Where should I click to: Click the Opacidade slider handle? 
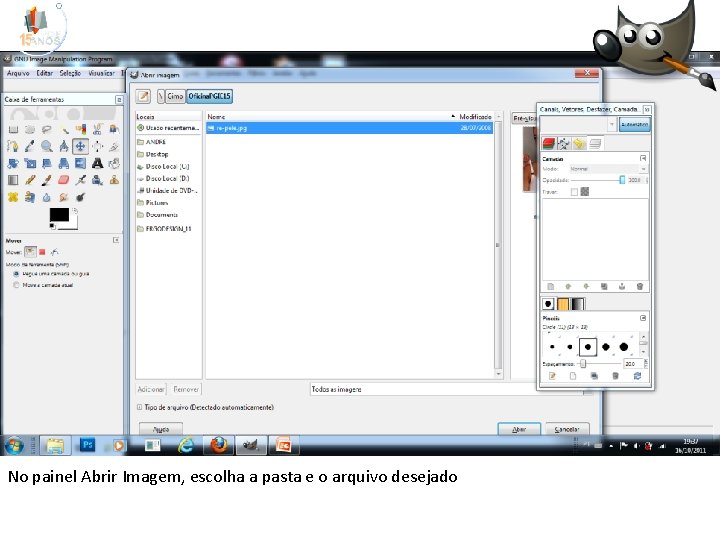[x=622, y=180]
